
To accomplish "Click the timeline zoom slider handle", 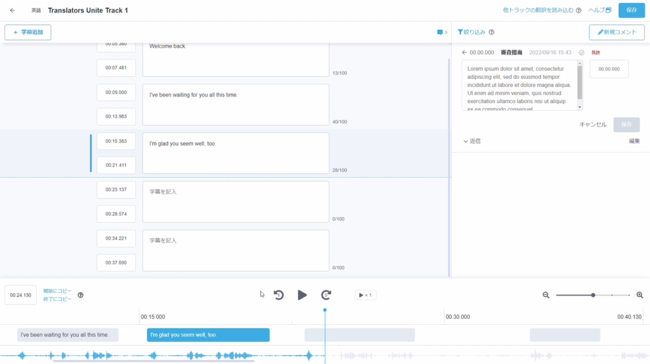I will (593, 295).
